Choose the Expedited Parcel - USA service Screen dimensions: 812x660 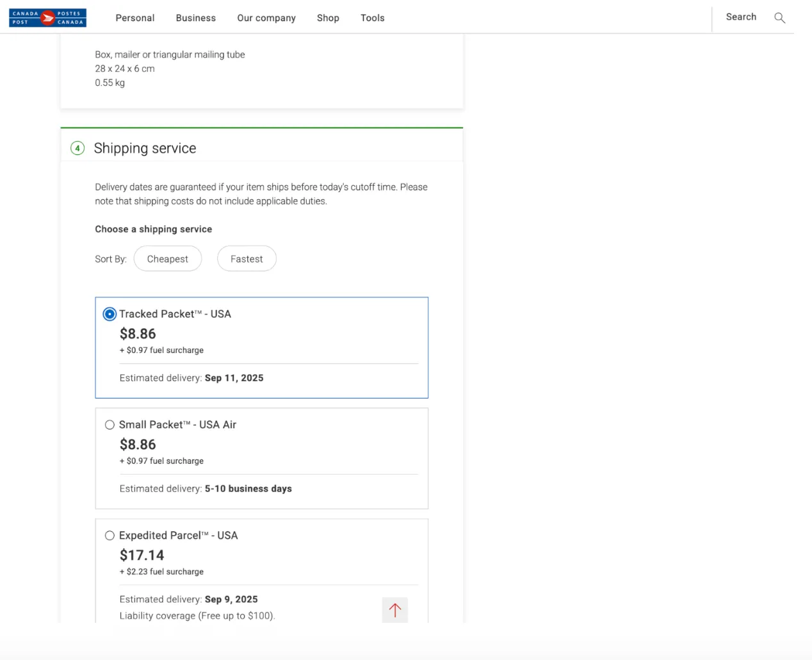pos(110,535)
